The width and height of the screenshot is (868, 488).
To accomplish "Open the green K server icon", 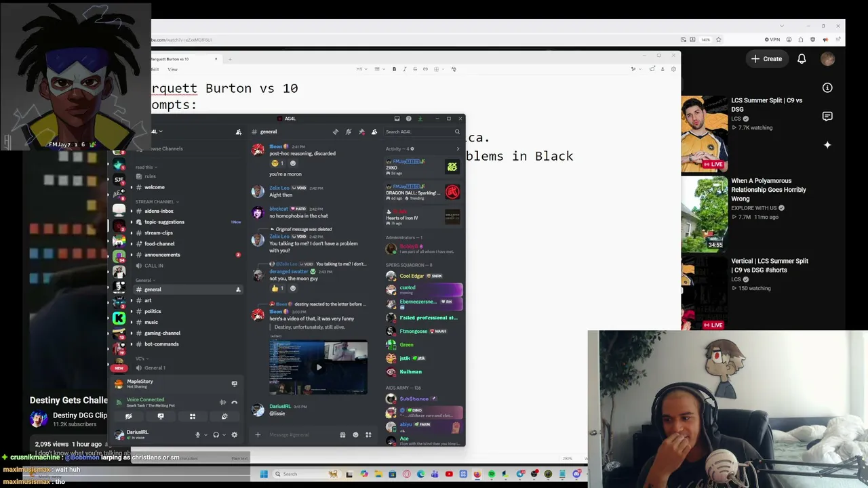I will (x=119, y=318).
